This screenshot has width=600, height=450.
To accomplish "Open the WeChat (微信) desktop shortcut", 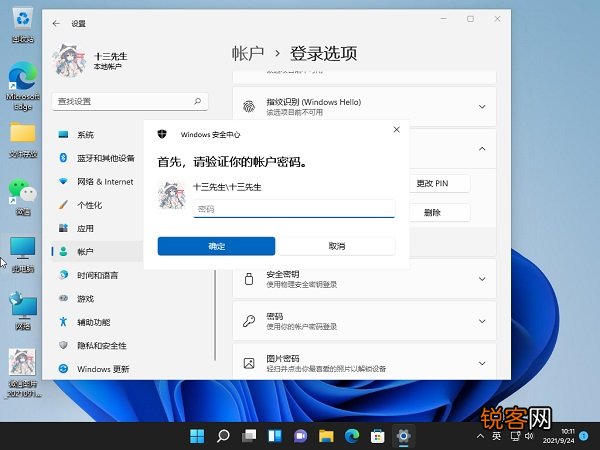I will tap(23, 197).
